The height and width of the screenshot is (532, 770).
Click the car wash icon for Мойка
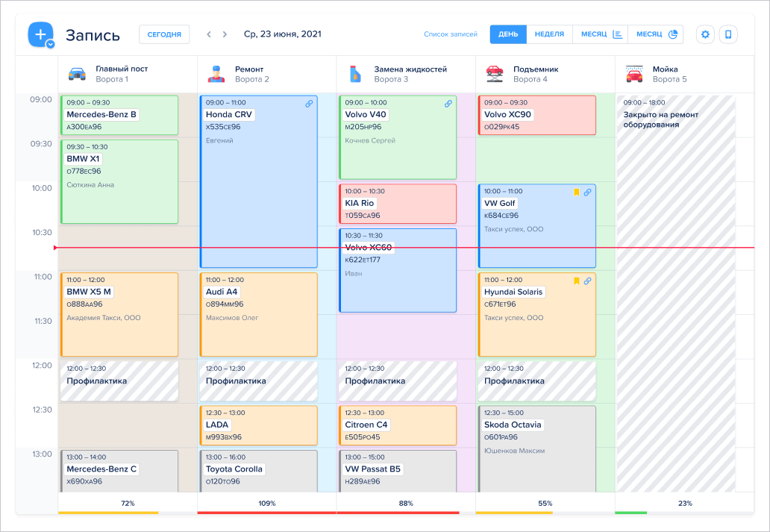[x=634, y=74]
